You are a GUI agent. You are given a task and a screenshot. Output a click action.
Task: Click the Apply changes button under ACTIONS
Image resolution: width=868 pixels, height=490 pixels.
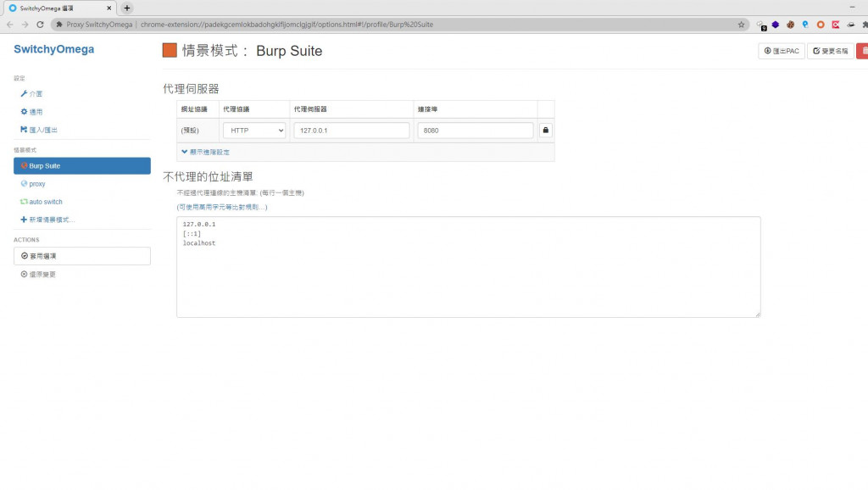pos(82,256)
